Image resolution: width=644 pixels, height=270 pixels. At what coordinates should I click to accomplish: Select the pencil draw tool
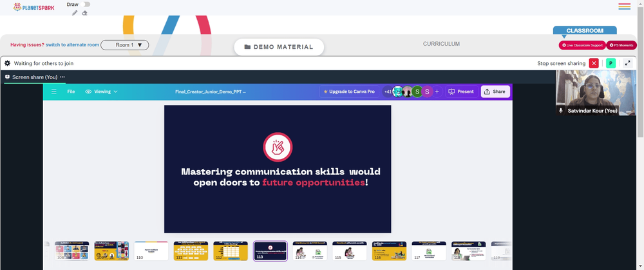pos(74,13)
